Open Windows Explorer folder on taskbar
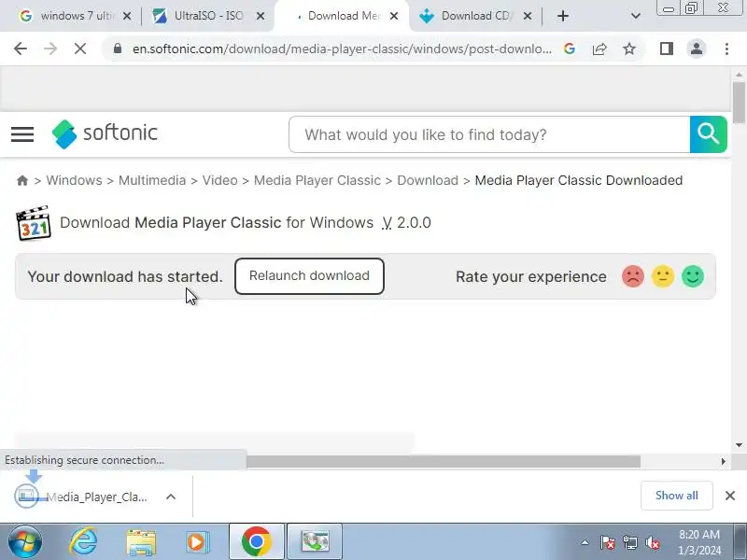 (x=141, y=542)
